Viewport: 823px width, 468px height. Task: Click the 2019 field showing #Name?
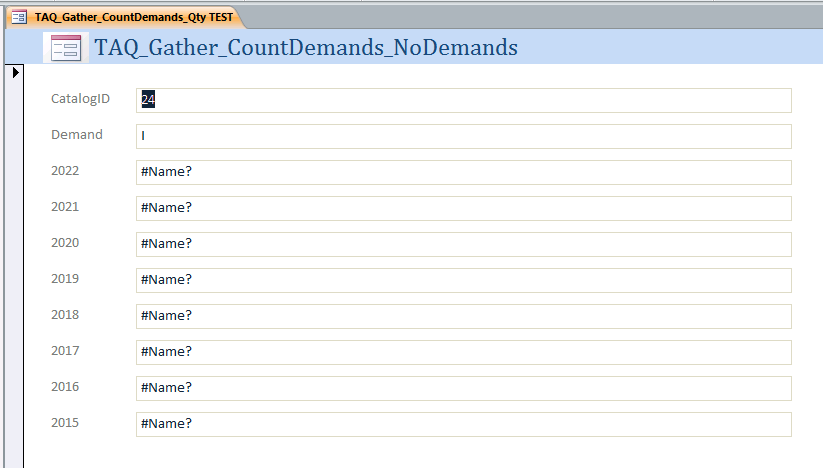(x=463, y=280)
